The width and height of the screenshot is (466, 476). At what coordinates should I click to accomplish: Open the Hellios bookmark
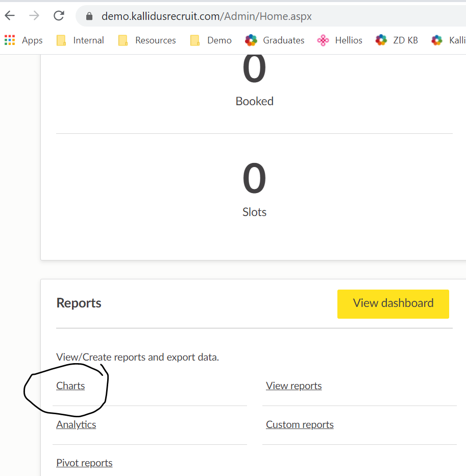(x=340, y=40)
